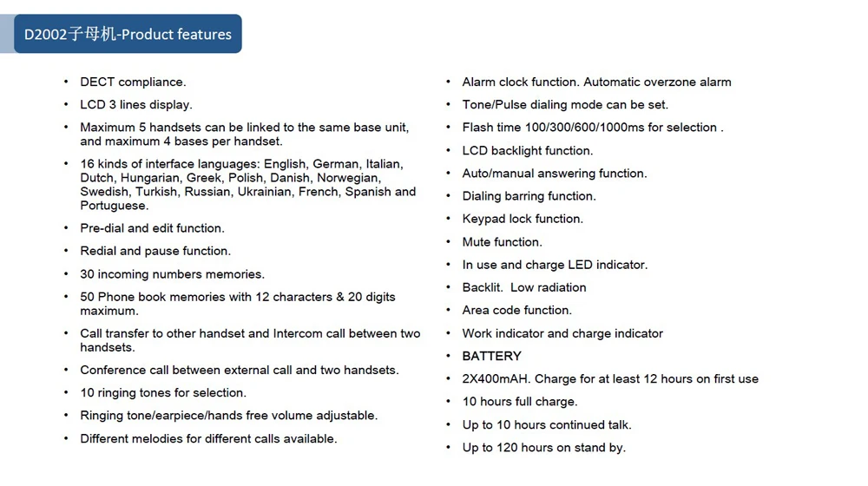The image size is (868, 486).
Task: Click the D2002 Product features title banner
Action: [x=128, y=34]
